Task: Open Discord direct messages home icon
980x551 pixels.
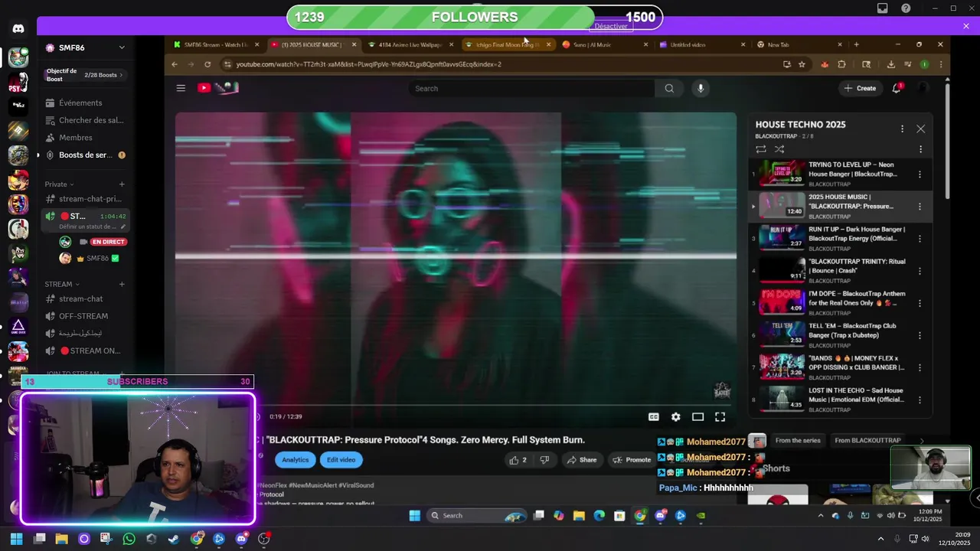Action: 18,28
